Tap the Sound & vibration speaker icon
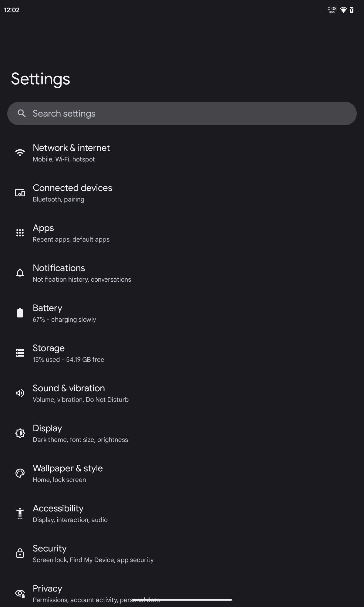Image resolution: width=364 pixels, height=607 pixels. click(x=20, y=393)
